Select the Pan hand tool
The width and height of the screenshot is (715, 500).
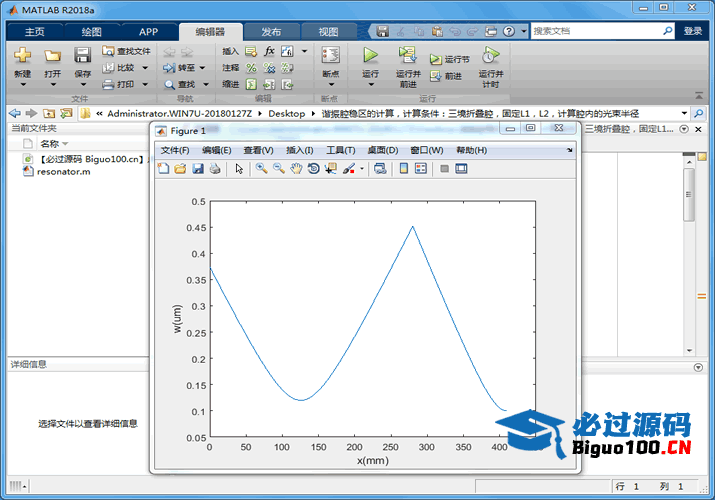(296, 169)
